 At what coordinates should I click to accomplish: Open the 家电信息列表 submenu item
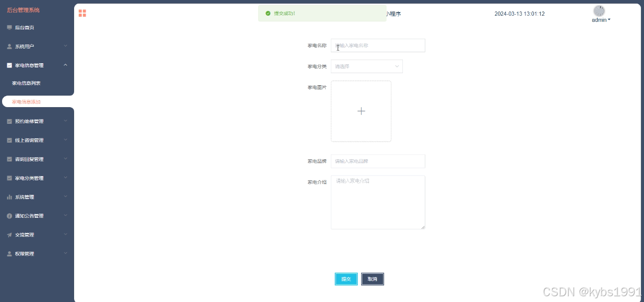[x=37, y=83]
